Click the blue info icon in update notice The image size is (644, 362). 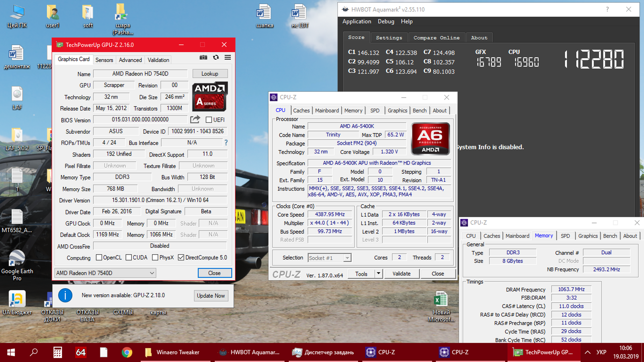pyautogui.click(x=65, y=295)
